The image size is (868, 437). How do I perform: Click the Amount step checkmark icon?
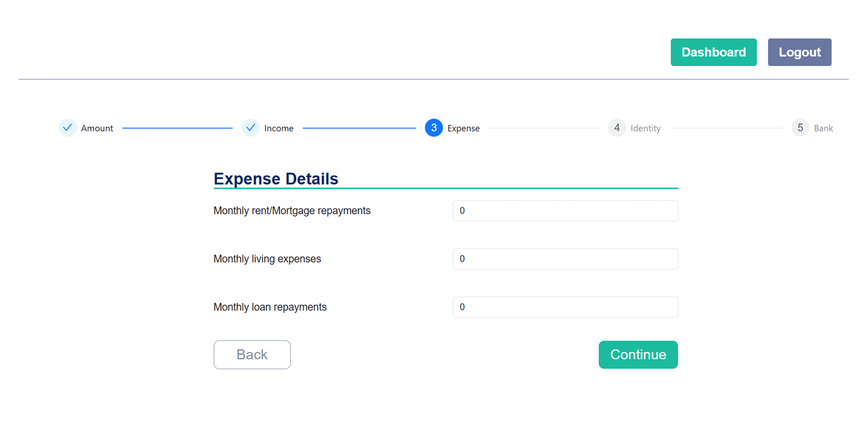[68, 128]
